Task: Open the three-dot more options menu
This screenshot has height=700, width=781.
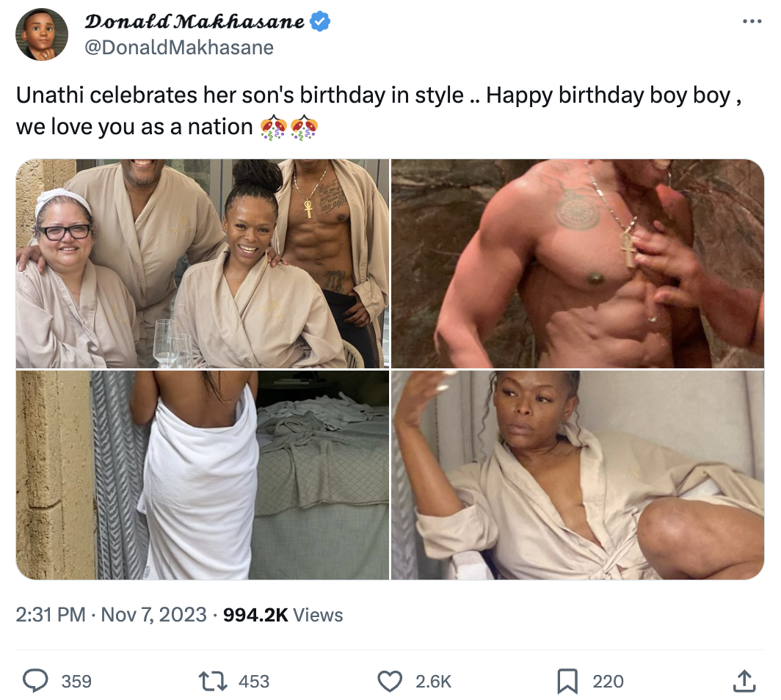Action: tap(752, 21)
